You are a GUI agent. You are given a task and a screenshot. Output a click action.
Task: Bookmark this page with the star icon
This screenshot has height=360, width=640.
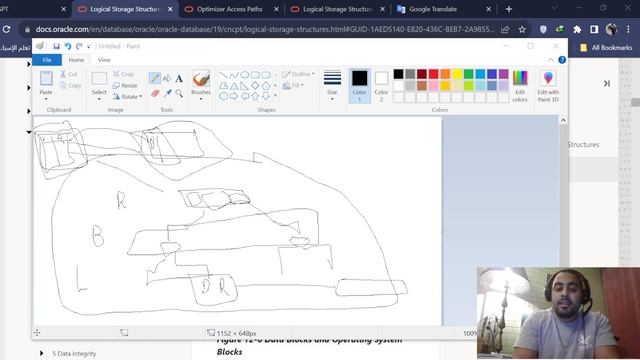click(522, 29)
